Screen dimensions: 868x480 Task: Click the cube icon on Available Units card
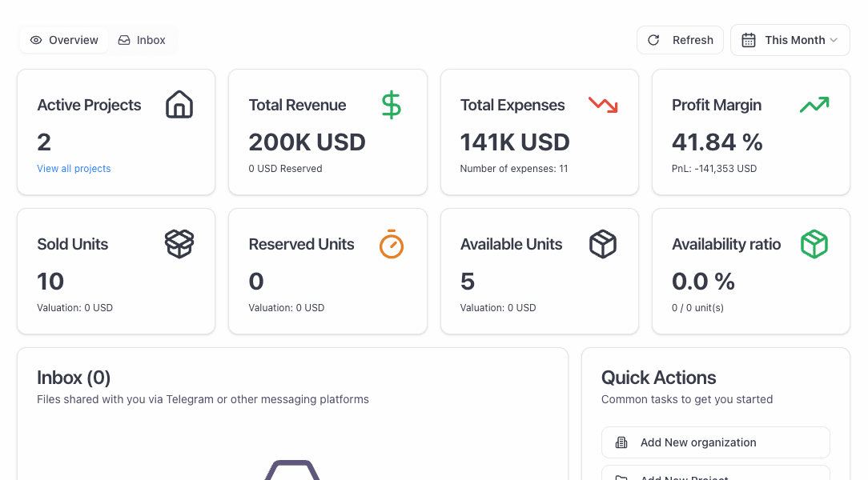click(x=602, y=244)
